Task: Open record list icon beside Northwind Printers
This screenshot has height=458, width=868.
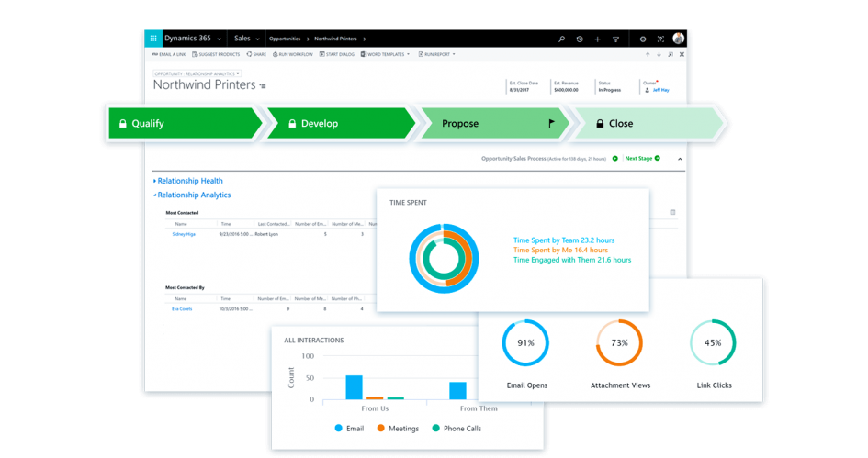Action: 263,86
